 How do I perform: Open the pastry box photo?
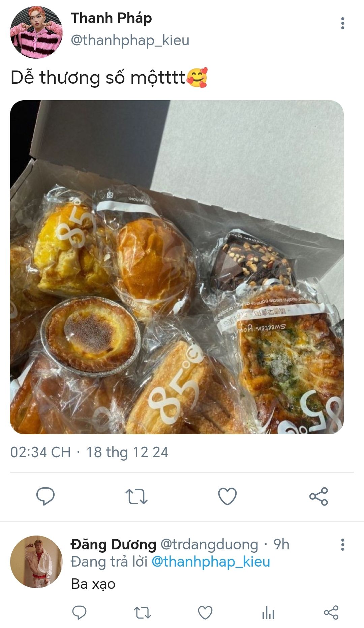(x=177, y=267)
